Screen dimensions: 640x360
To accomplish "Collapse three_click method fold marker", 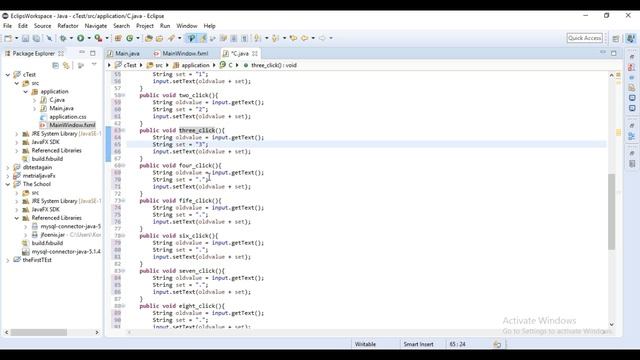I will click(124, 131).
